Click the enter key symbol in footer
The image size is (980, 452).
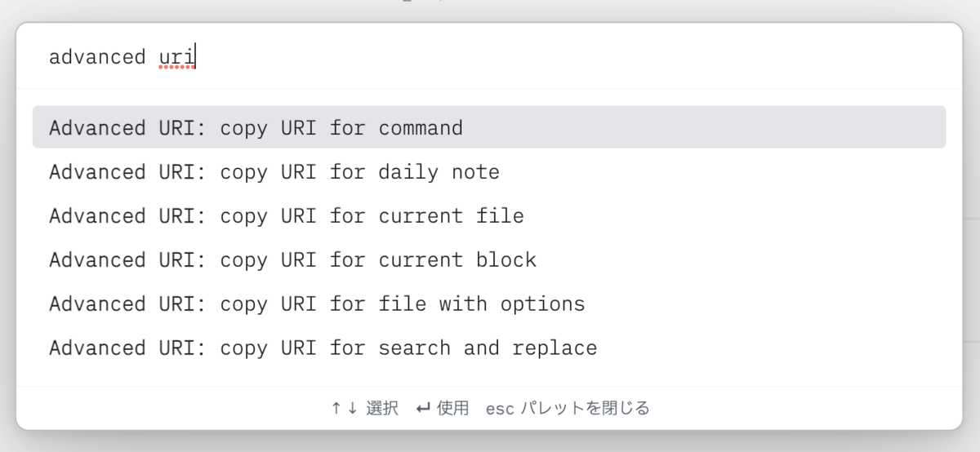click(x=423, y=408)
